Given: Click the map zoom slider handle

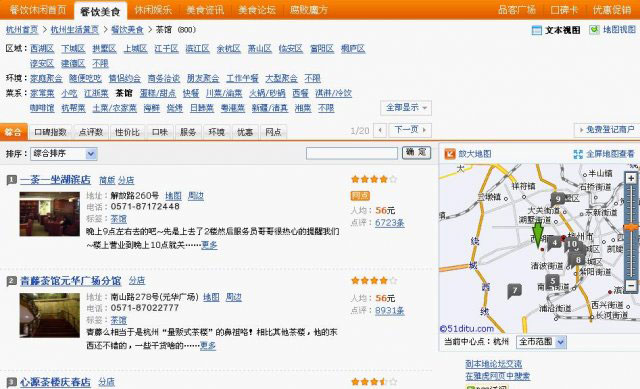Looking at the screenshot, I should tap(631, 227).
